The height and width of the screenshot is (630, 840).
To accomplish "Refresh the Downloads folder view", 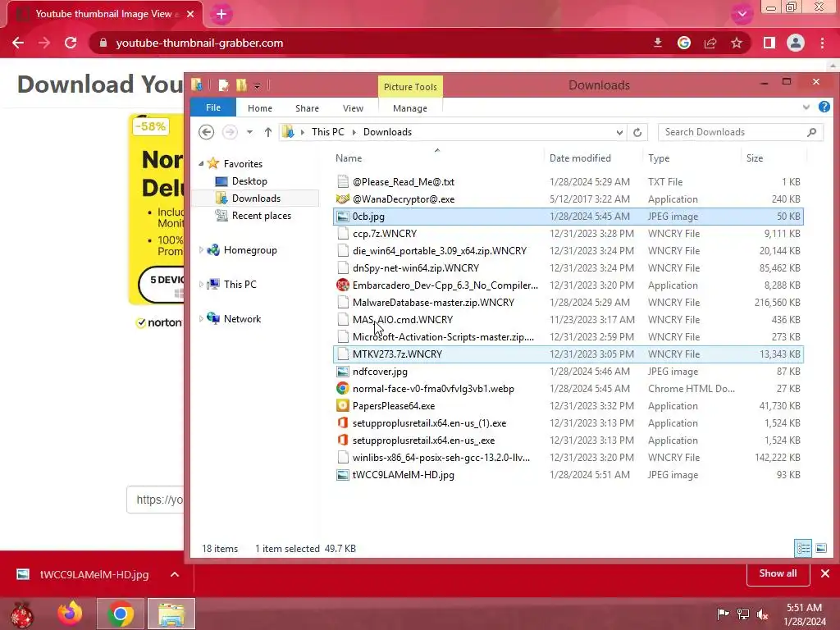I will point(637,132).
